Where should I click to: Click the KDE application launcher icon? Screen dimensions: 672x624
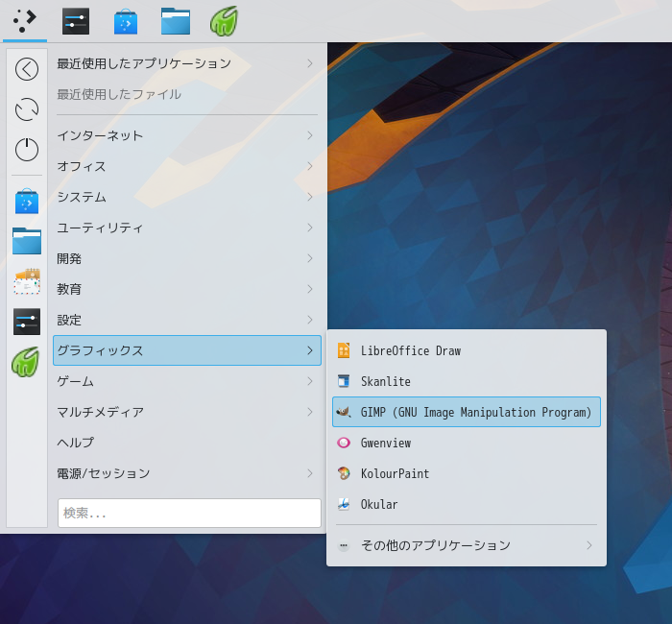tap(25, 20)
